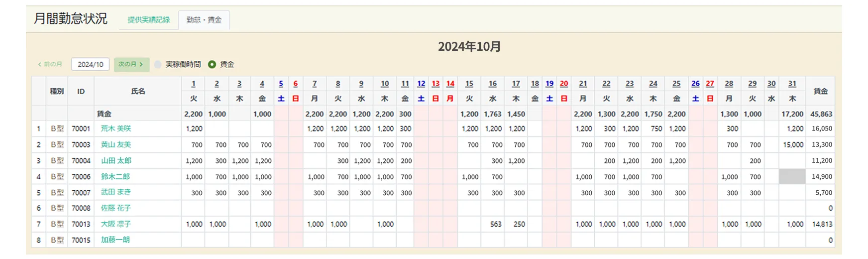Switch to the 提供実績記録 tab

[148, 20]
